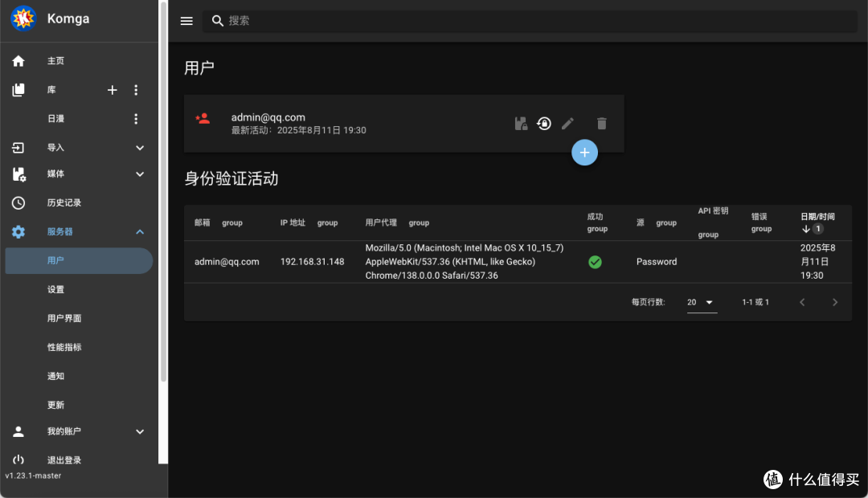Click the Password source cell
The width and height of the screenshot is (868, 498).
(x=657, y=262)
